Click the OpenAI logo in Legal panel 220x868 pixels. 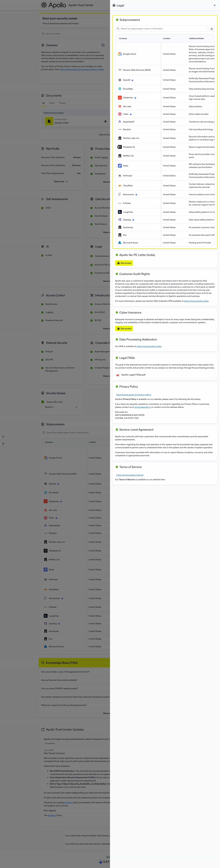point(120,80)
